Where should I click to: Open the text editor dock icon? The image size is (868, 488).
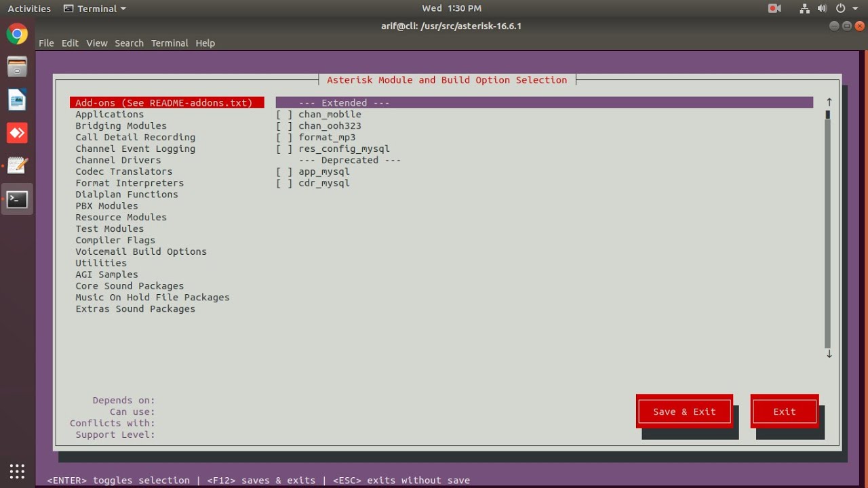17,166
